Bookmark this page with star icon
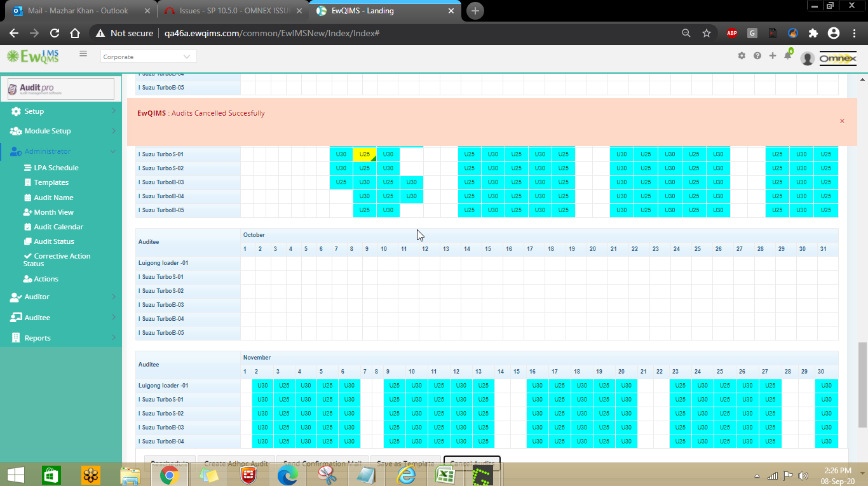 [707, 33]
